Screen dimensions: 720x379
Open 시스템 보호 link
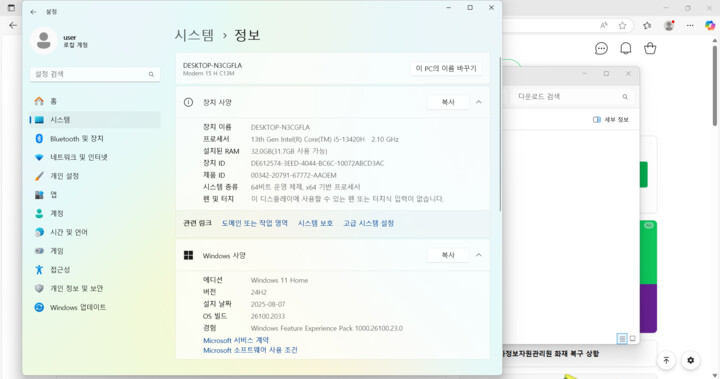click(315, 223)
